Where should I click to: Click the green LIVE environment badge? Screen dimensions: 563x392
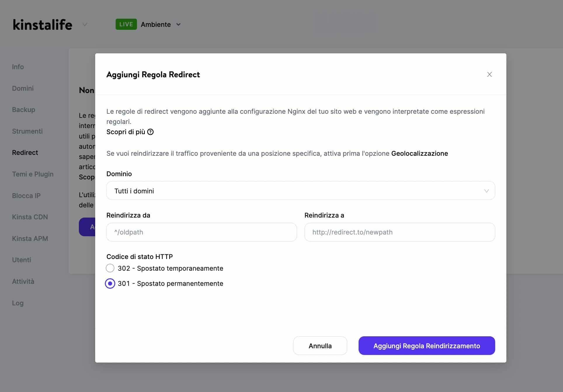[126, 24]
